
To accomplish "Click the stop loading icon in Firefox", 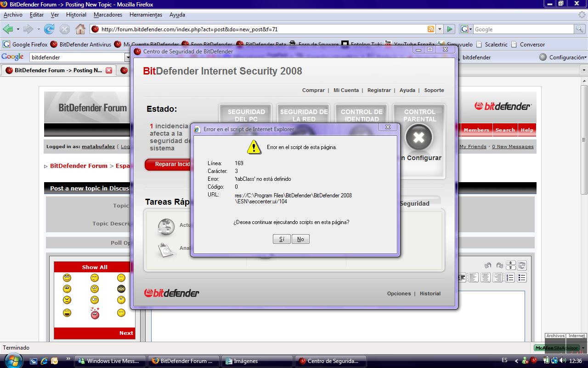I will pyautogui.click(x=65, y=29).
